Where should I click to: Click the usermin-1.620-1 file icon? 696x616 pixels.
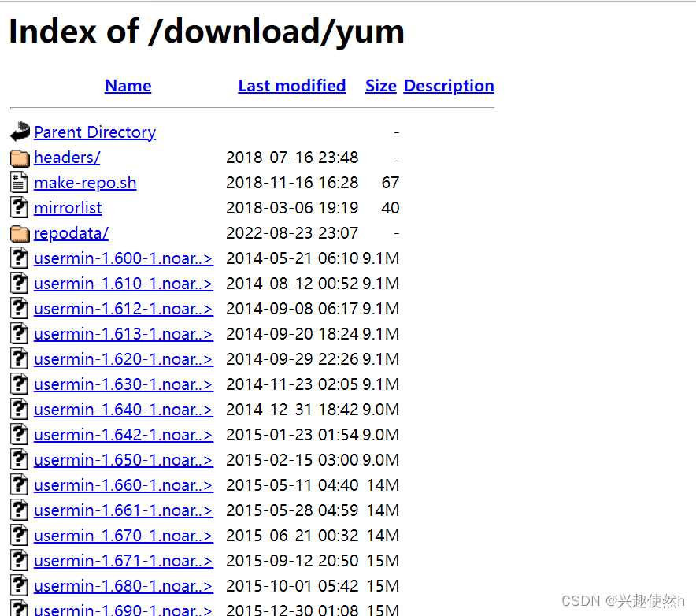coord(19,359)
